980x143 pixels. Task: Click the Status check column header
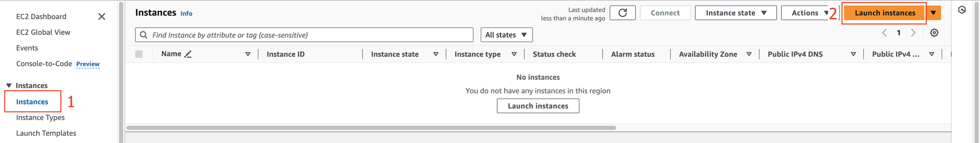pos(554,54)
